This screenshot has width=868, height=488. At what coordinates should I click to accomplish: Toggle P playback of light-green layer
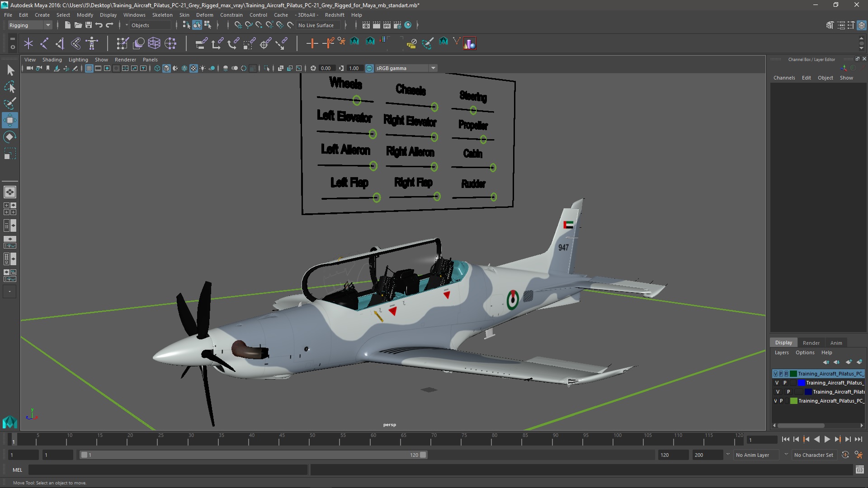pos(781,401)
